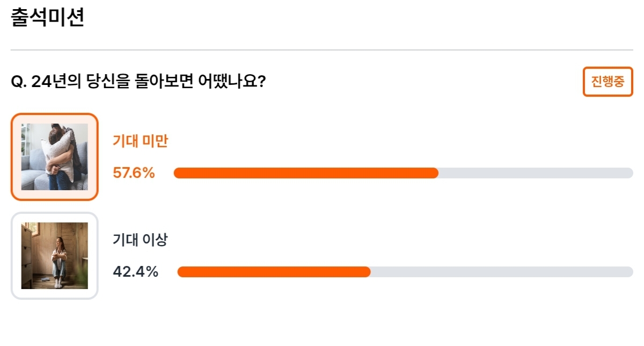Click the orange fill of 기대 이상 bar
The width and height of the screenshot is (644, 346).
(x=274, y=272)
